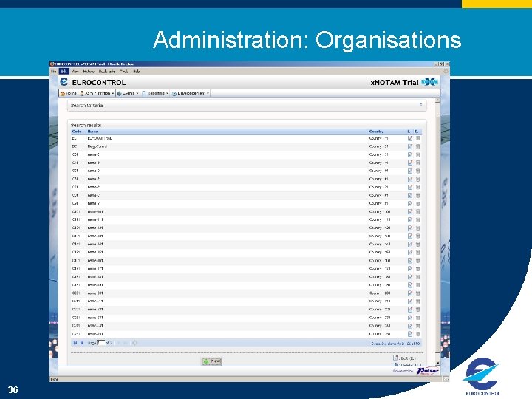This screenshot has height=399, width=532.
Task: Delete the EUROCONTROL organisation row
Action: pyautogui.click(x=417, y=138)
